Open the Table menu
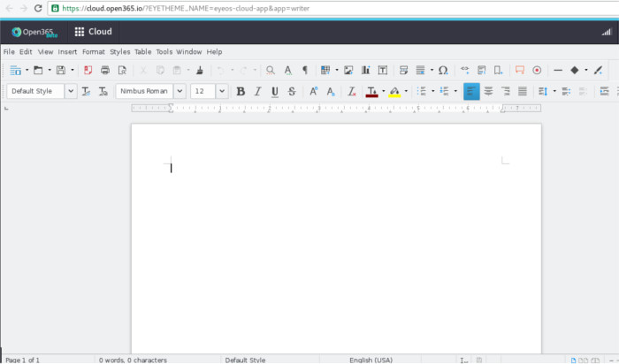This screenshot has height=364, width=619. [143, 51]
